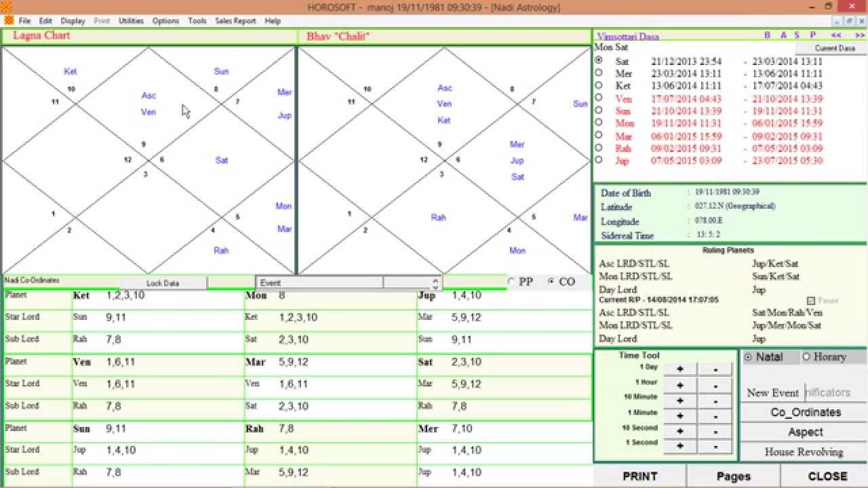Click the P dasa level letter
Screen dimensions: 868x488
click(812, 35)
